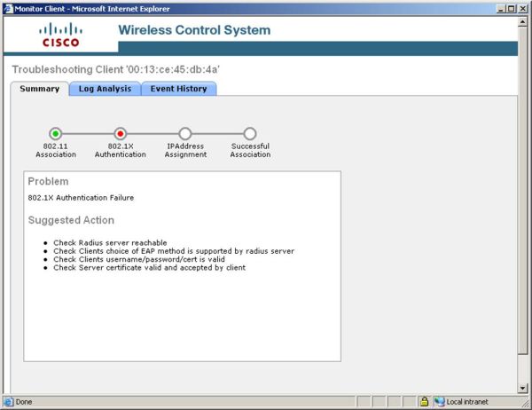Screen dimensions: 532x410
Task: Click the '802.1X Authentication' step label
Action: pyautogui.click(x=120, y=151)
